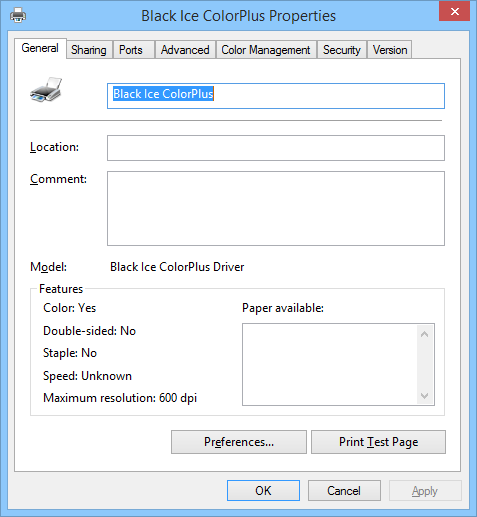Select the General tab
This screenshot has height=517, width=477.
point(40,48)
